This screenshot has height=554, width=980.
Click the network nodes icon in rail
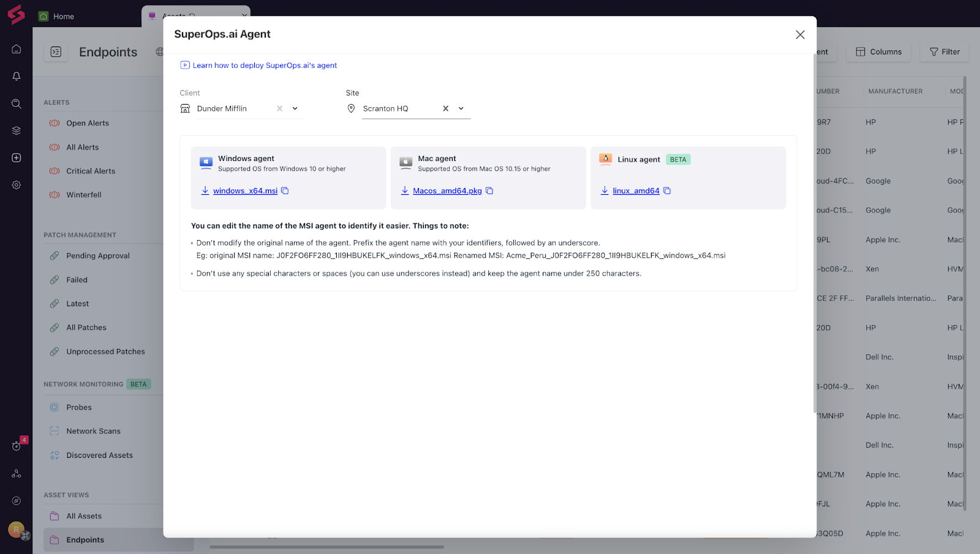tap(17, 474)
